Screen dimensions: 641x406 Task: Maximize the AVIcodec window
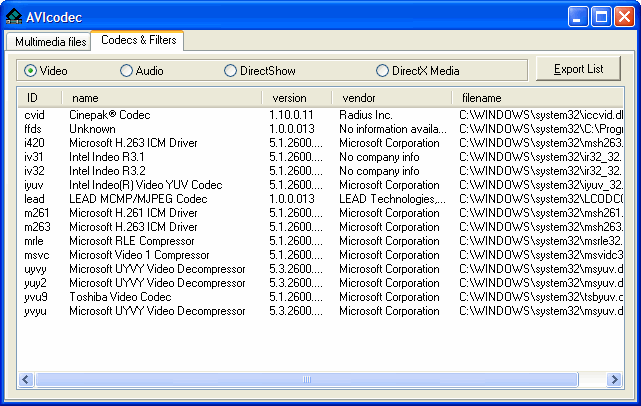(601, 17)
